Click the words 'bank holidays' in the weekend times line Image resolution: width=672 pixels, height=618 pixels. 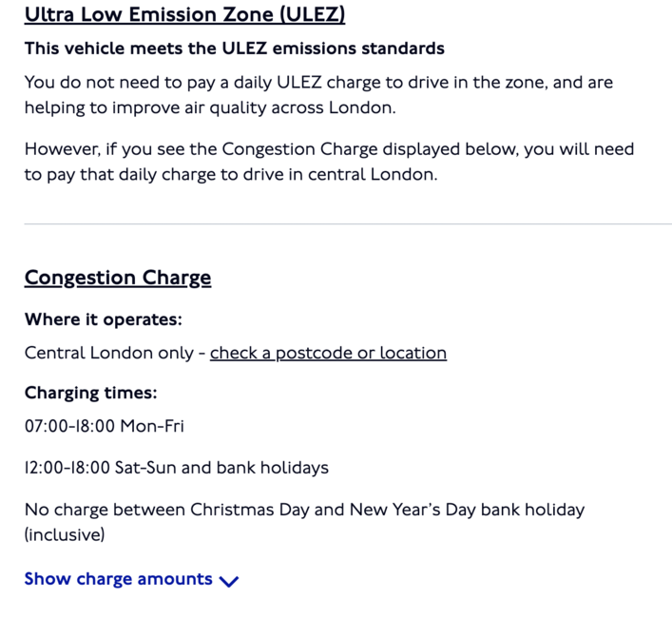273,468
